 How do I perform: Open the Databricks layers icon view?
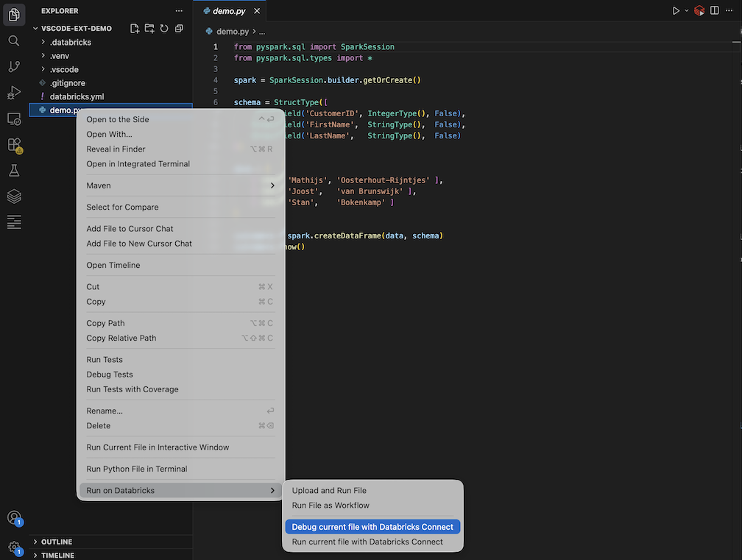tap(14, 196)
